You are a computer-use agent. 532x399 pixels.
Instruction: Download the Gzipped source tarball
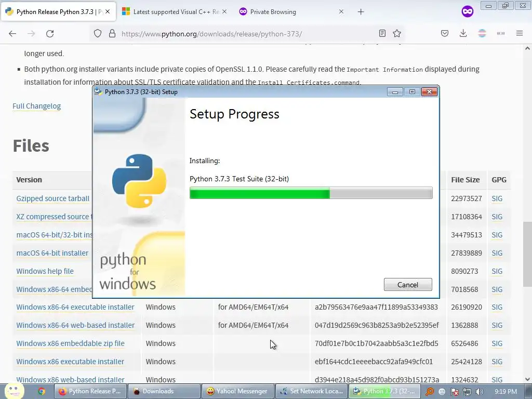53,198
